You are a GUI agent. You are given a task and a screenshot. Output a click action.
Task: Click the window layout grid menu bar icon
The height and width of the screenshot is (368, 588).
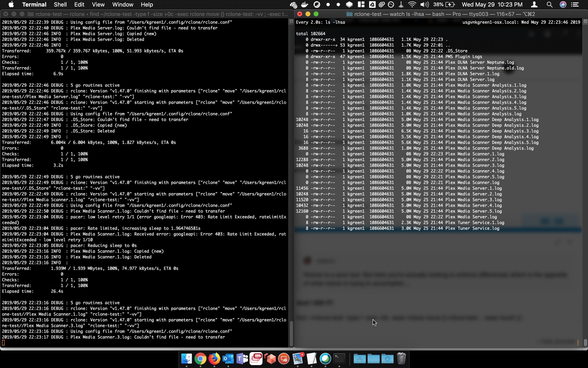point(361,4)
